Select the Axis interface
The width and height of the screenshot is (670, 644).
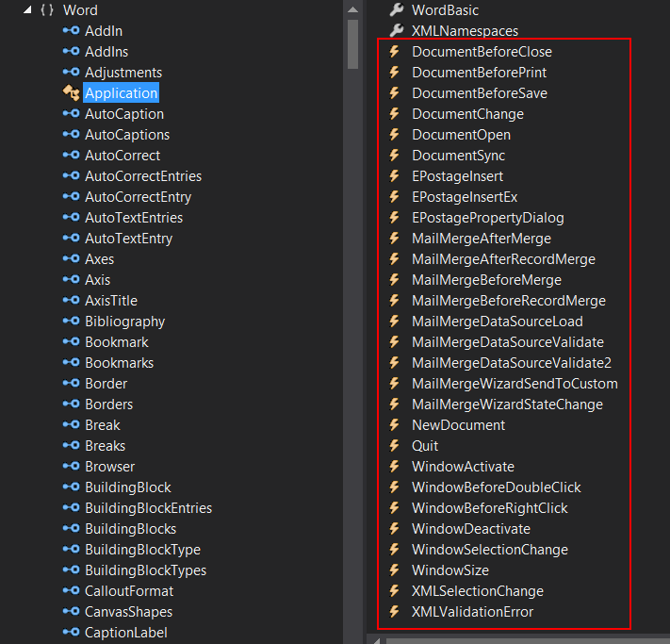click(97, 280)
